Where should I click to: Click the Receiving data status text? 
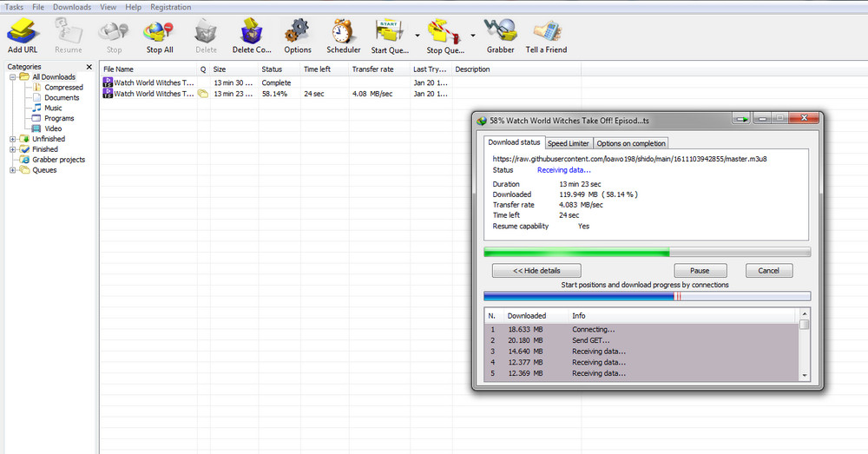[563, 170]
